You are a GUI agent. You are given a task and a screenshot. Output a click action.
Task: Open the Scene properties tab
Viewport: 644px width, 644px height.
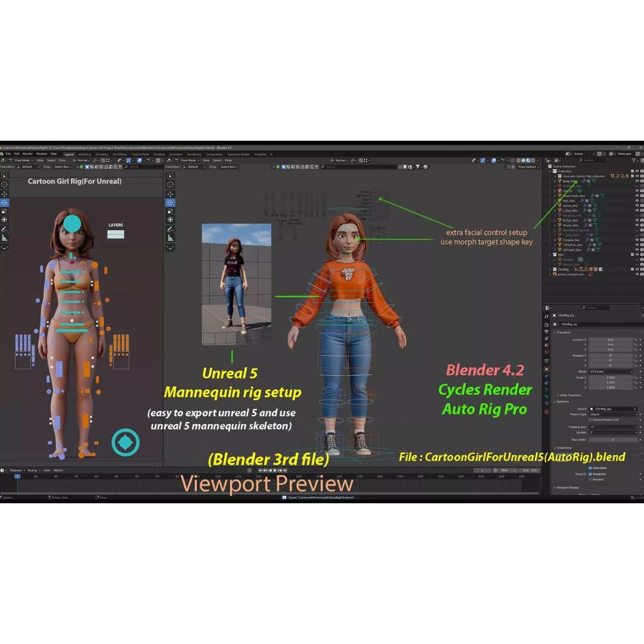click(546, 345)
